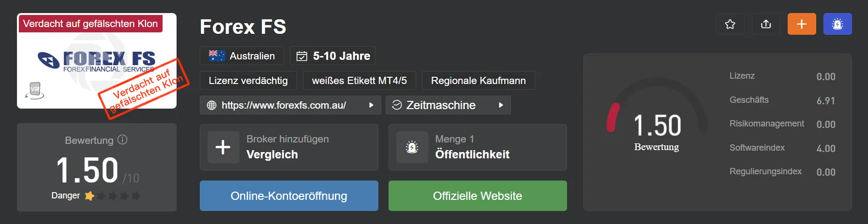This screenshot has height=224, width=868.
Task: Click Online-Kontoeröffnung button
Action: pos(289,196)
